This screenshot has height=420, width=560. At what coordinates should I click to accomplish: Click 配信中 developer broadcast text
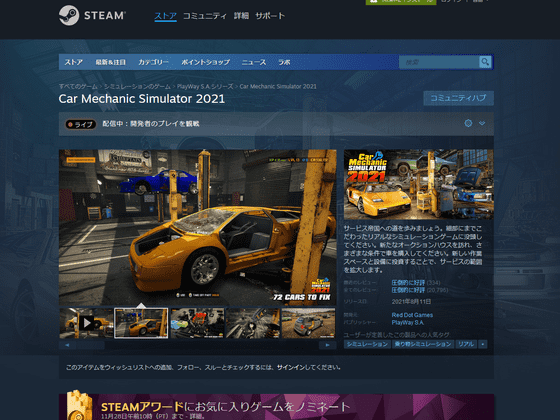(x=151, y=124)
